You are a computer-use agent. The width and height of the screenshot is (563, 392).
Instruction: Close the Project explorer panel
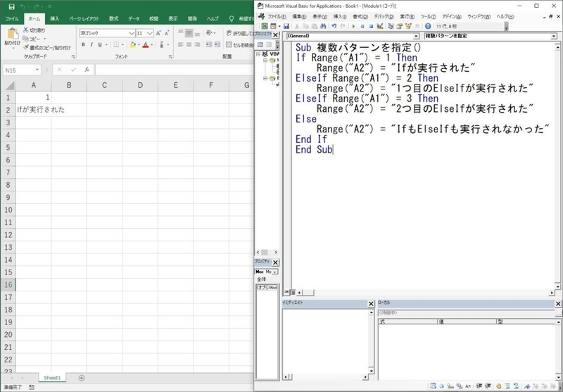(275, 34)
